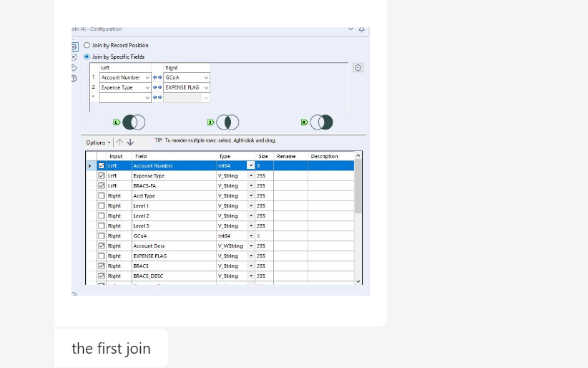This screenshot has height=368, width=588.
Task: Click the Right outer join Venn icon
Action: coord(322,122)
